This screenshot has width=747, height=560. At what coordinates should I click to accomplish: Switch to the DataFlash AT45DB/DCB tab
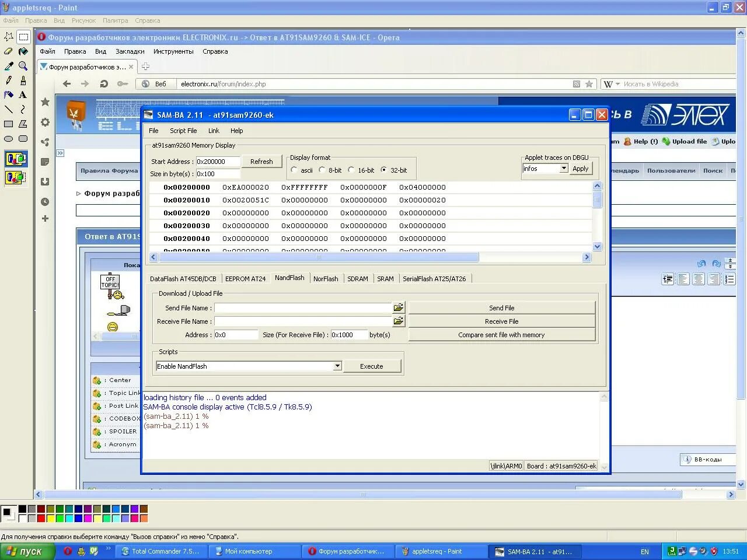183,279
